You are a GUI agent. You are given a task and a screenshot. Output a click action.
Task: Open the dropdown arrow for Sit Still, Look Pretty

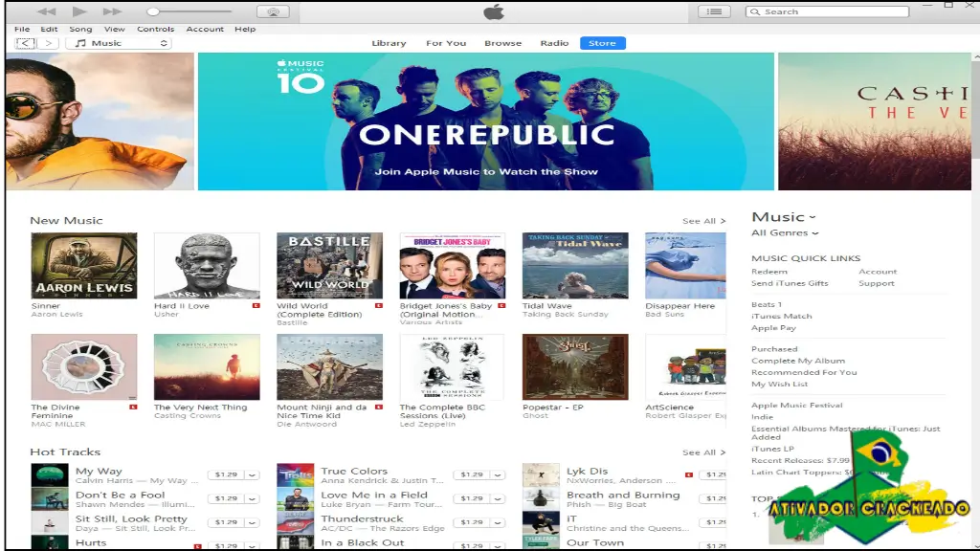[252, 522]
